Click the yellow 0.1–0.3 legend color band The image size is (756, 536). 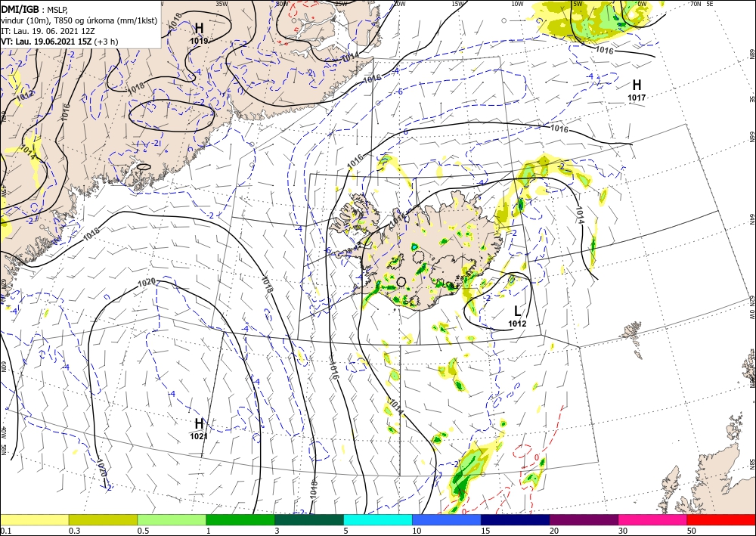[x=34, y=519]
